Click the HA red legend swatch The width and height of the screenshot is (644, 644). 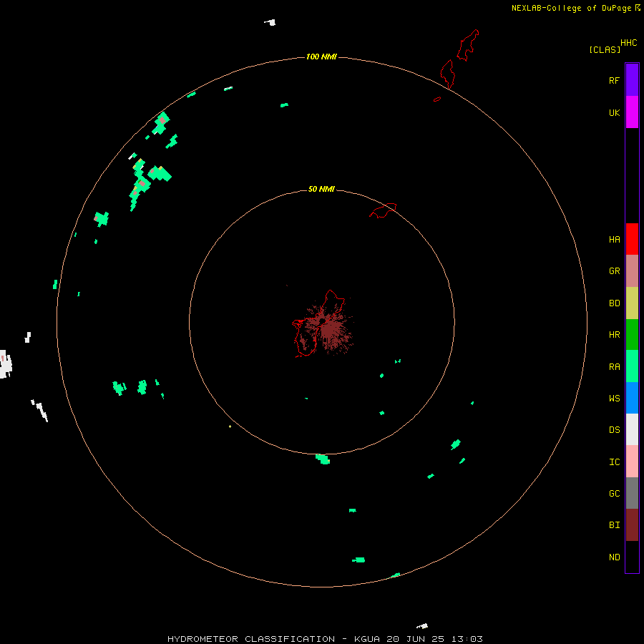pos(632,239)
